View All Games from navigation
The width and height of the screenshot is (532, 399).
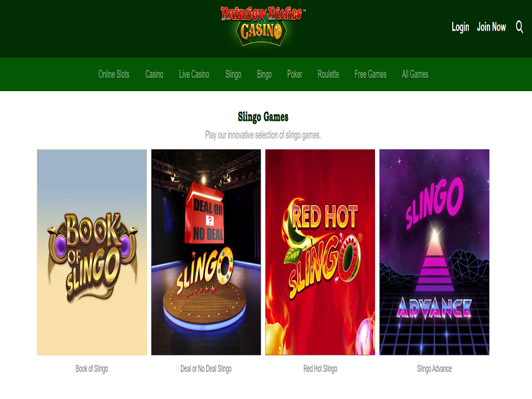(415, 74)
